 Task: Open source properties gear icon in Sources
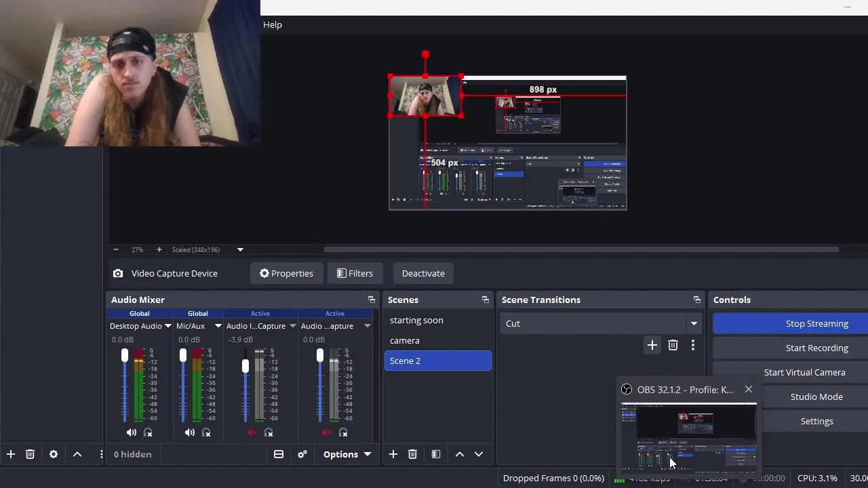click(54, 454)
